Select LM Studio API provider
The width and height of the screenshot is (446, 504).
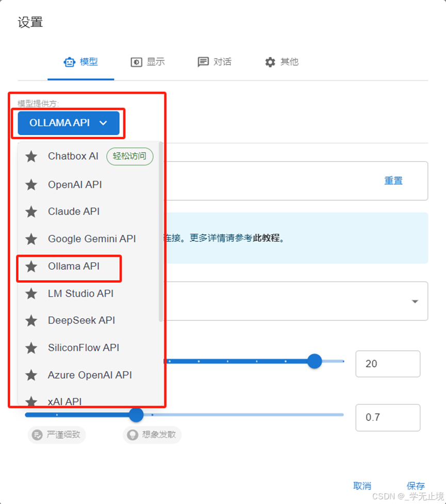tap(89, 294)
